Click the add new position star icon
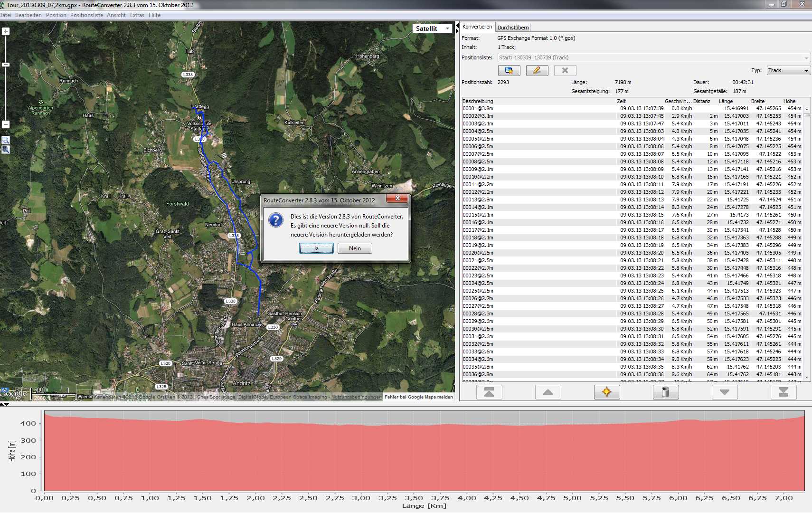This screenshot has width=812, height=513. (606, 392)
